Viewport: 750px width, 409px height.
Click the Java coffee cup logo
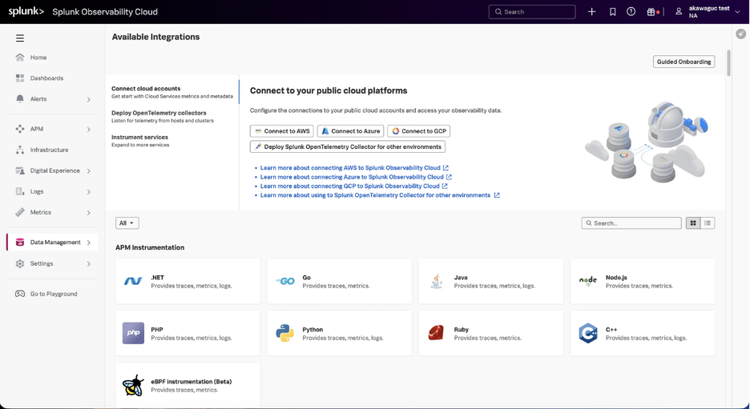coord(436,281)
